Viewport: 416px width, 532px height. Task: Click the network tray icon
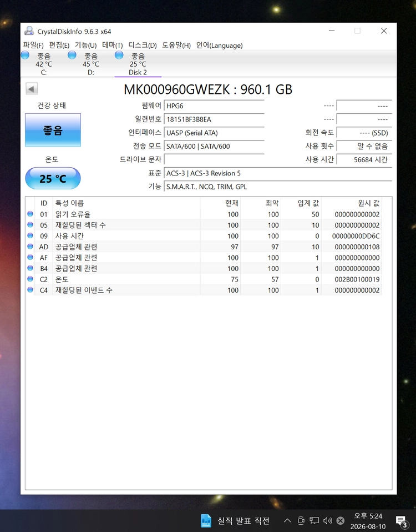point(314,520)
